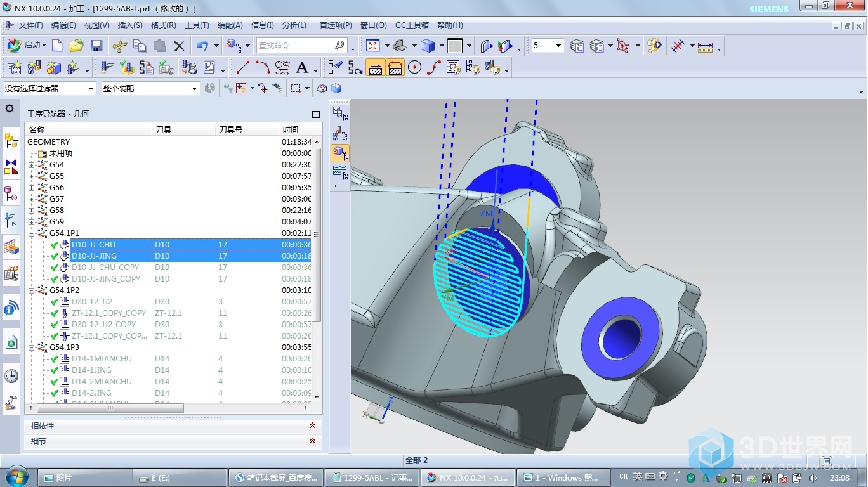The height and width of the screenshot is (487, 868).
Task: Click the Create Geometry icon
Action: point(54,67)
